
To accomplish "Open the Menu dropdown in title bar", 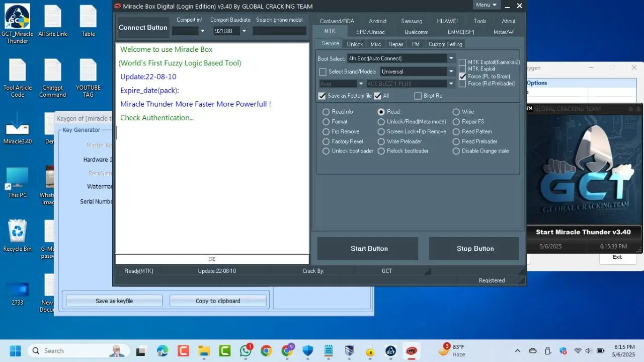I will [x=486, y=5].
